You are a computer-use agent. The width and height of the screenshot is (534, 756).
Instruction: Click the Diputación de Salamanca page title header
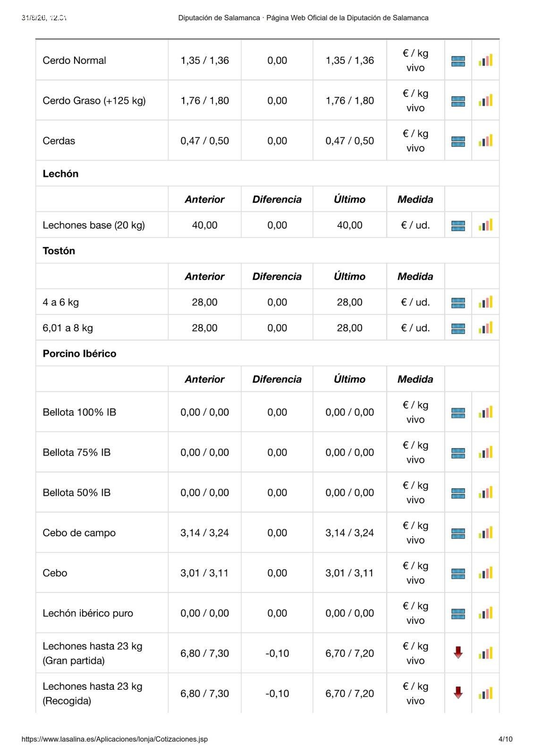(x=303, y=18)
